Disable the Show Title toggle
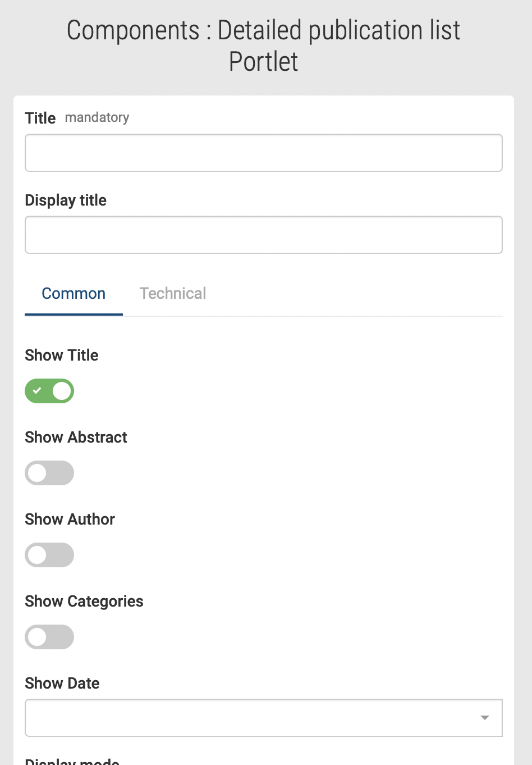Screen dimensions: 532x765 [x=49, y=391]
